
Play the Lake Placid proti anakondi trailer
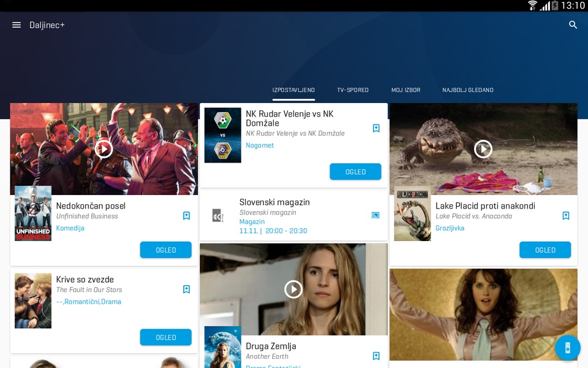pyautogui.click(x=483, y=149)
